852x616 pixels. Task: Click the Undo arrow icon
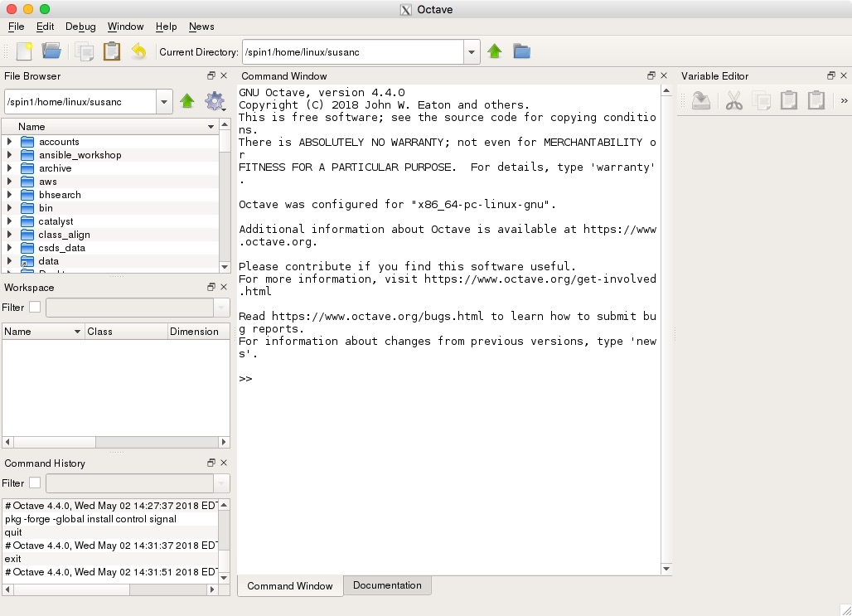(138, 51)
